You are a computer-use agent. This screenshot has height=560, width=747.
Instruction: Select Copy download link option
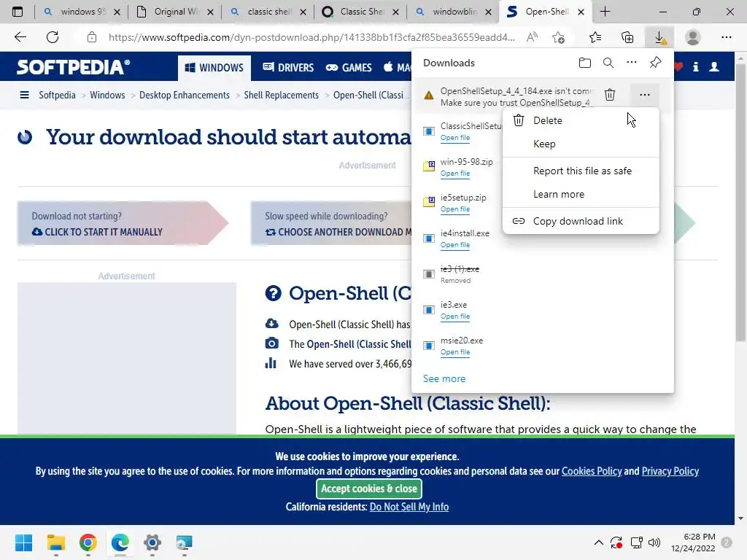[x=581, y=221]
